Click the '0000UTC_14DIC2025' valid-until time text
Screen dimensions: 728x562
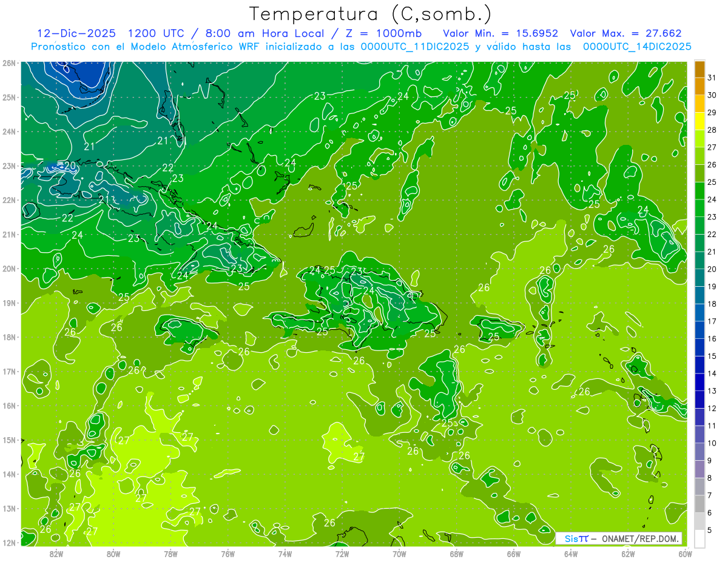pos(637,47)
